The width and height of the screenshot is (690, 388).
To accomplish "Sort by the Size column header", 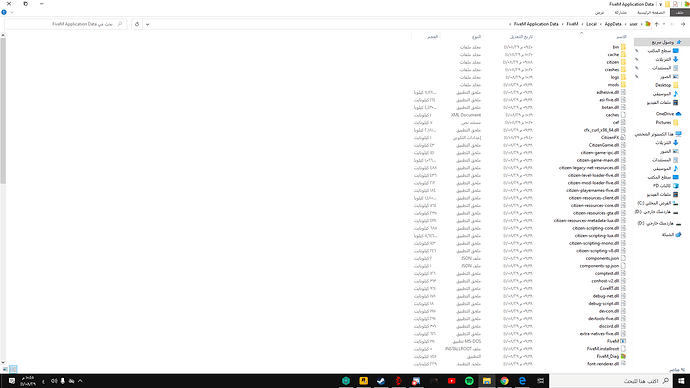I will click(x=433, y=37).
